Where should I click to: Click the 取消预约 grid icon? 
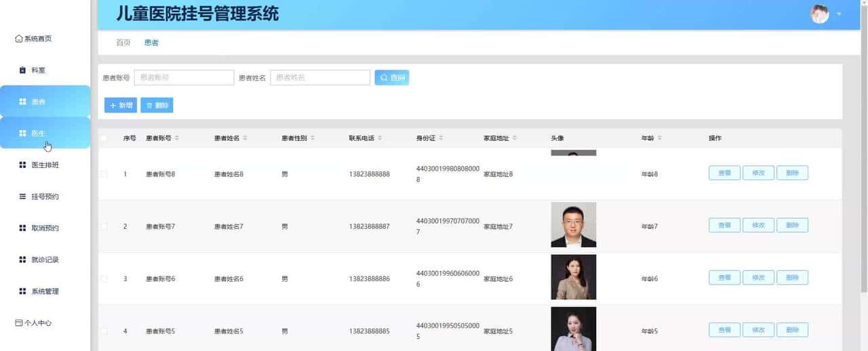click(22, 228)
